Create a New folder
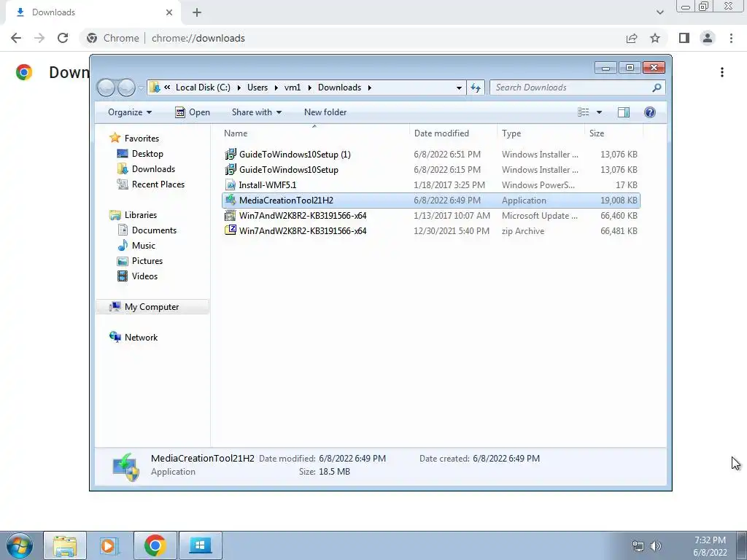 (x=325, y=112)
